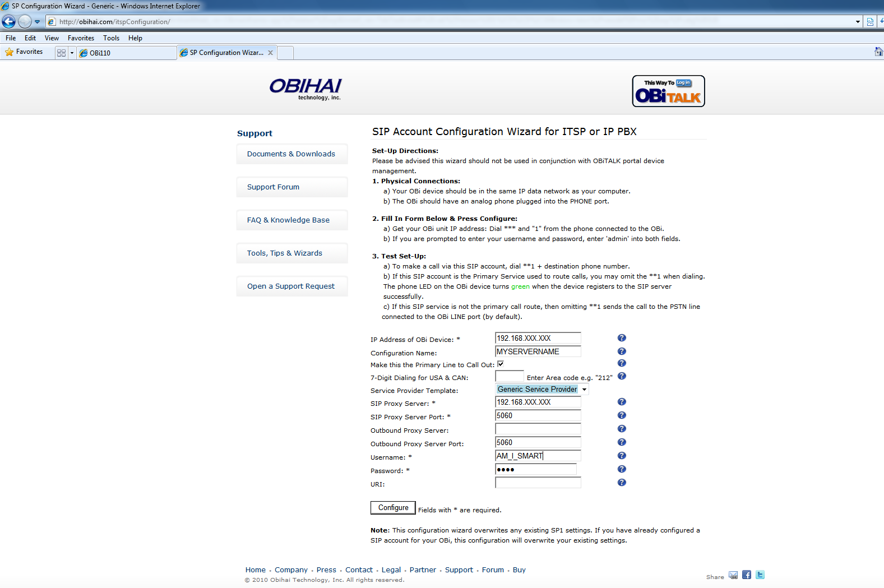Click the browser Forward arrow button
This screenshot has width=884, height=588.
(25, 21)
